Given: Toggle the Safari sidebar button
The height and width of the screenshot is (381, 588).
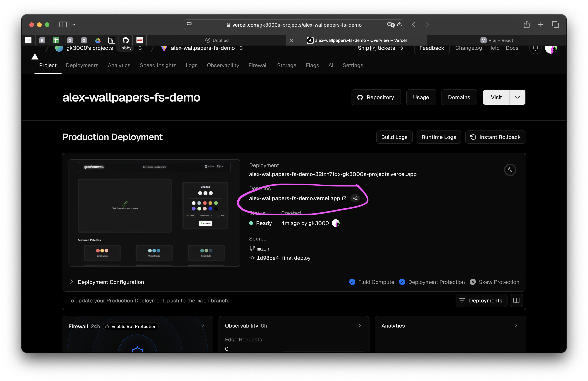Looking at the screenshot, I should click(63, 25).
